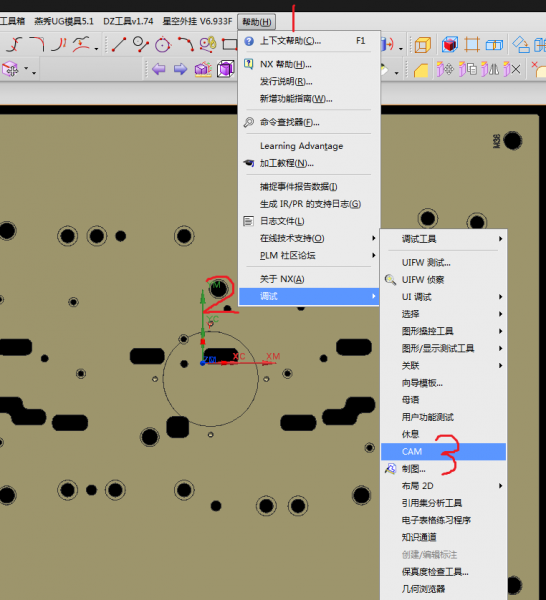Click the red cube in blue box icon

coord(450,44)
